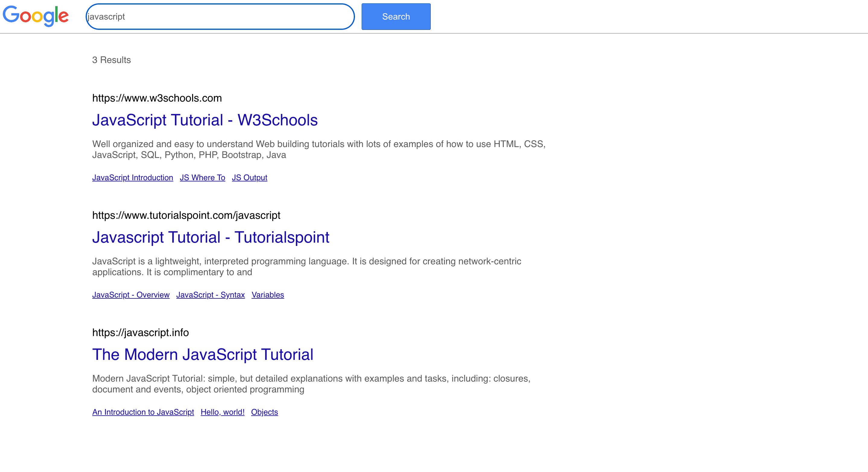Click the Variables sub-link
This screenshot has height=472, width=868.
pos(268,295)
